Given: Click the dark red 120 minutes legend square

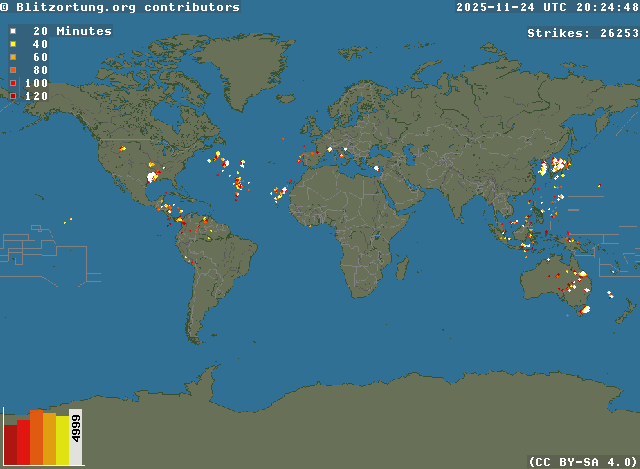Looking at the screenshot, I should click(12, 96).
